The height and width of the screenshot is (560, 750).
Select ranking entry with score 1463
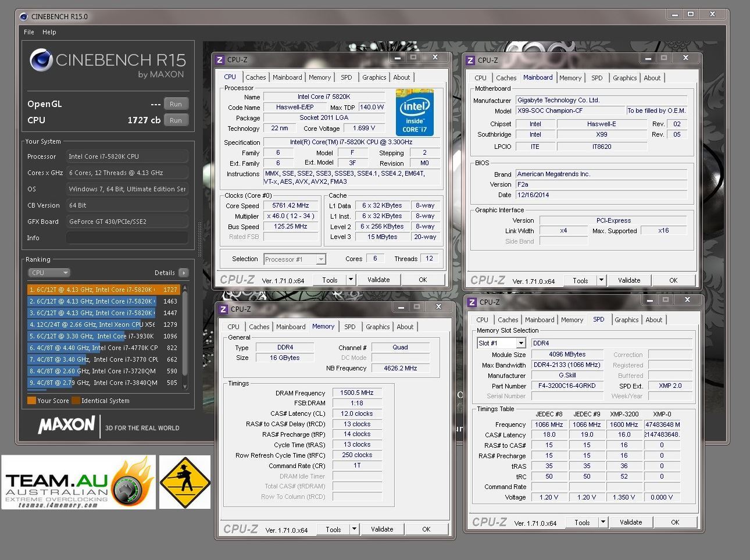[x=103, y=301]
